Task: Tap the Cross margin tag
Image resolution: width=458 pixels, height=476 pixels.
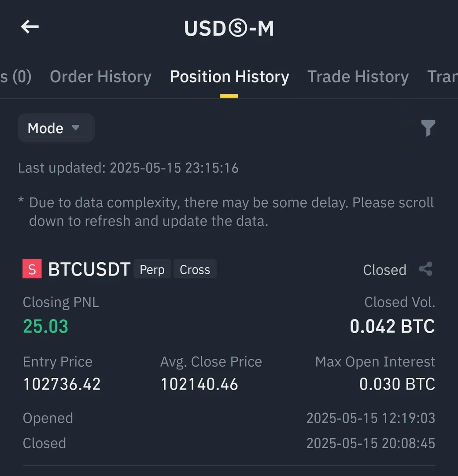Action: point(195,269)
